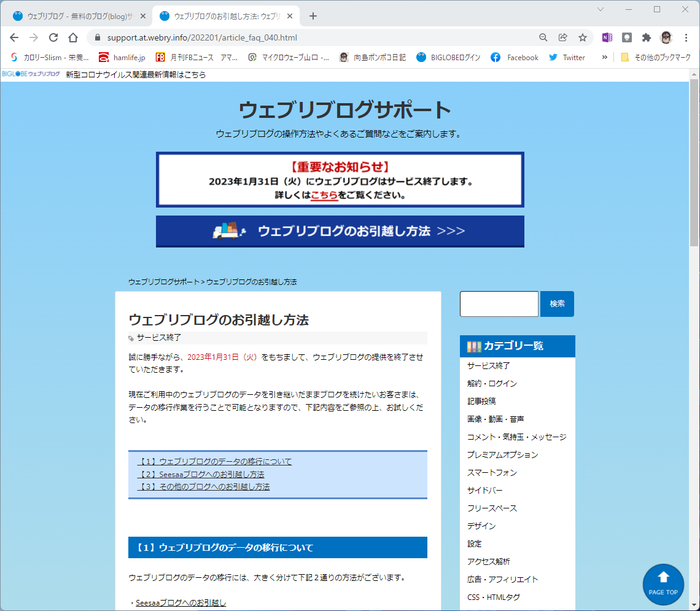This screenshot has width=700, height=611.
Task: Open その他のブックマーク folder
Action: (x=656, y=57)
